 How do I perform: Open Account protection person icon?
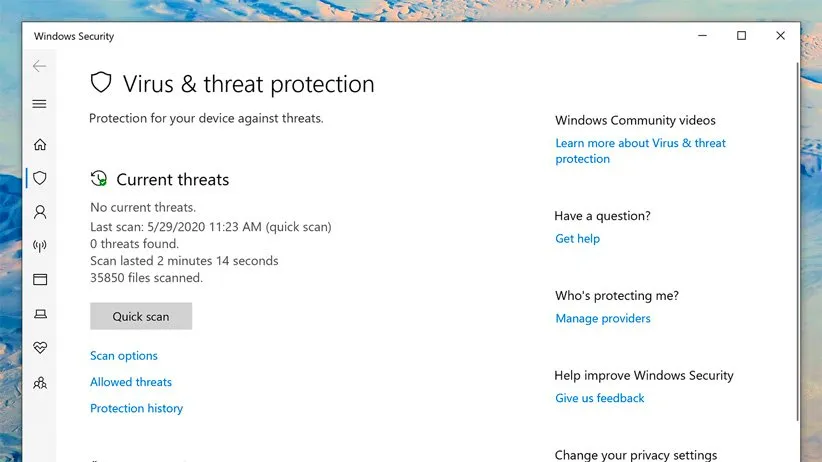40,212
